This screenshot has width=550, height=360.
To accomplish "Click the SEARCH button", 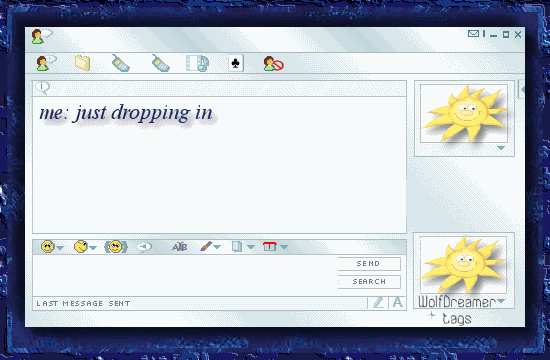I will 369,282.
